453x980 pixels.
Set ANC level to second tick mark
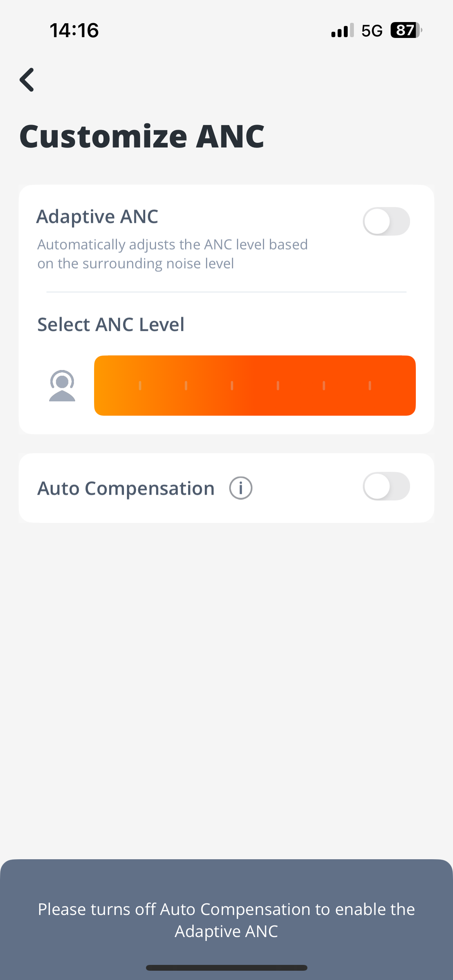[186, 385]
